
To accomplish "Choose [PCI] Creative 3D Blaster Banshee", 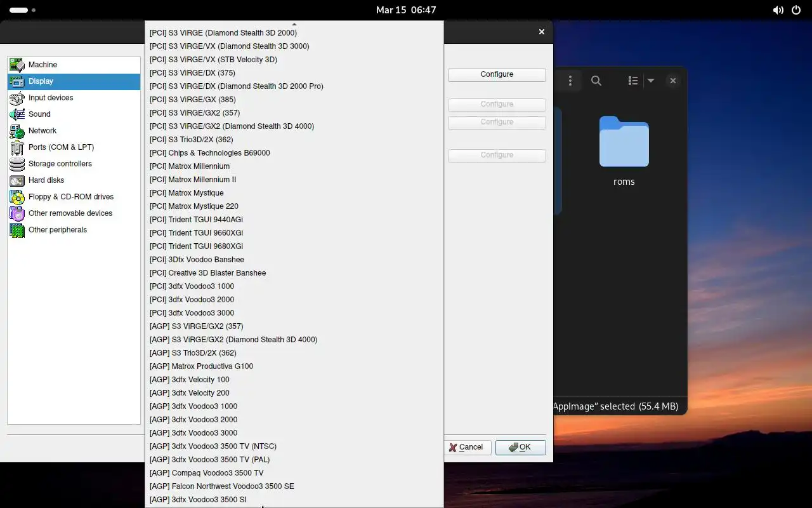I will point(294,273).
